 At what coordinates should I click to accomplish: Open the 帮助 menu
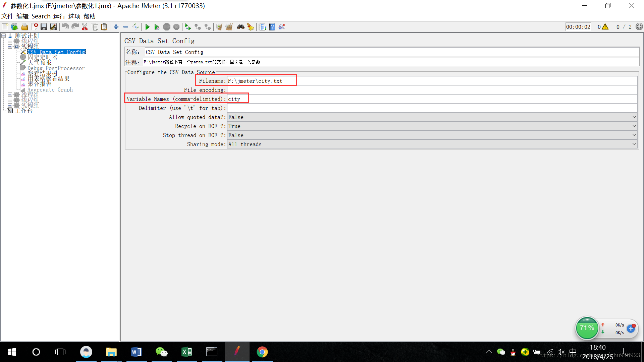(x=90, y=16)
